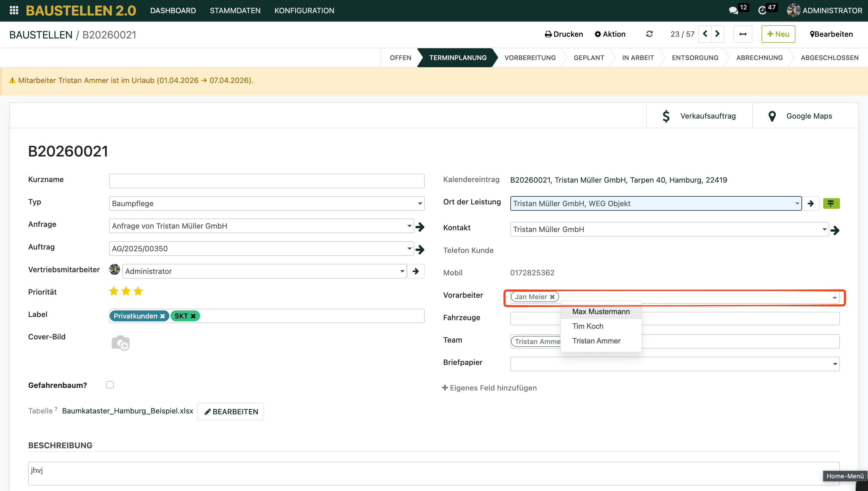Open the apps grid menu icon
868x491 pixels.
[14, 10]
